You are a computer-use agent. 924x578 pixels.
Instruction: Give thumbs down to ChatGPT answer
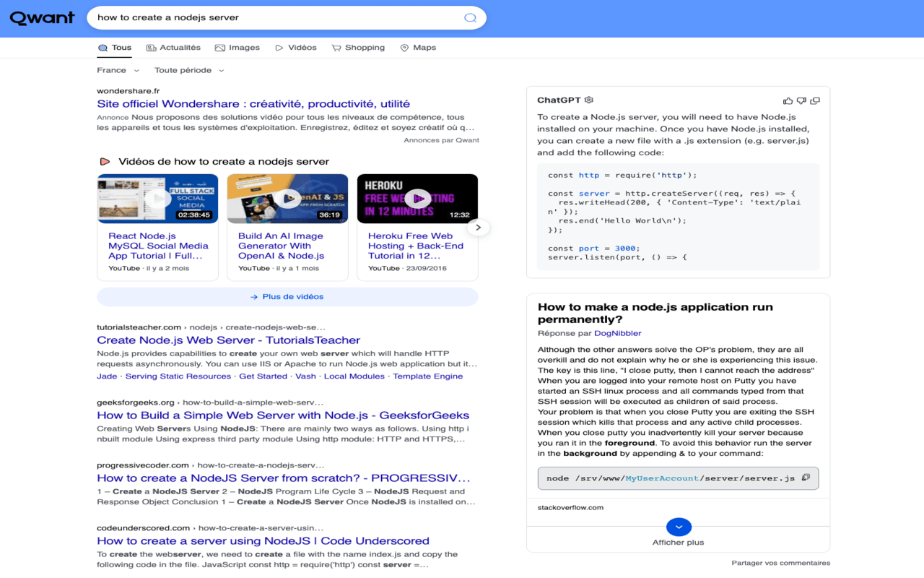pyautogui.click(x=801, y=101)
